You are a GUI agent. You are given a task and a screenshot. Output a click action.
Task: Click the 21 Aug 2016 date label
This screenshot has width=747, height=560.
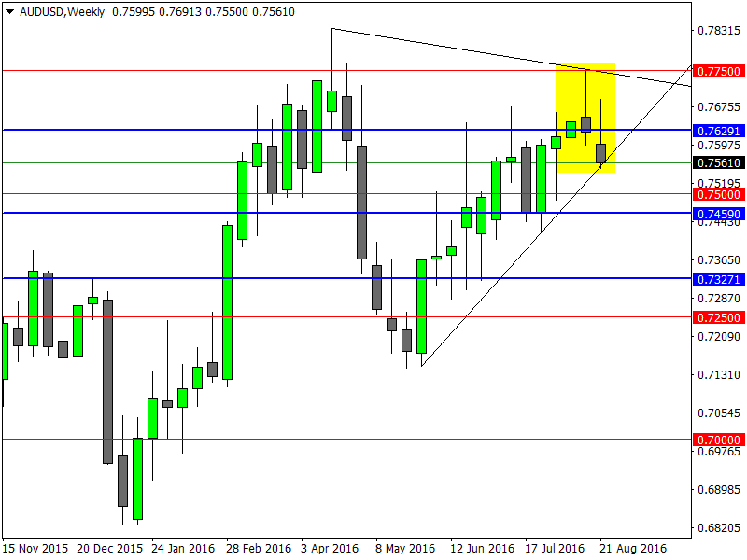coord(633,549)
